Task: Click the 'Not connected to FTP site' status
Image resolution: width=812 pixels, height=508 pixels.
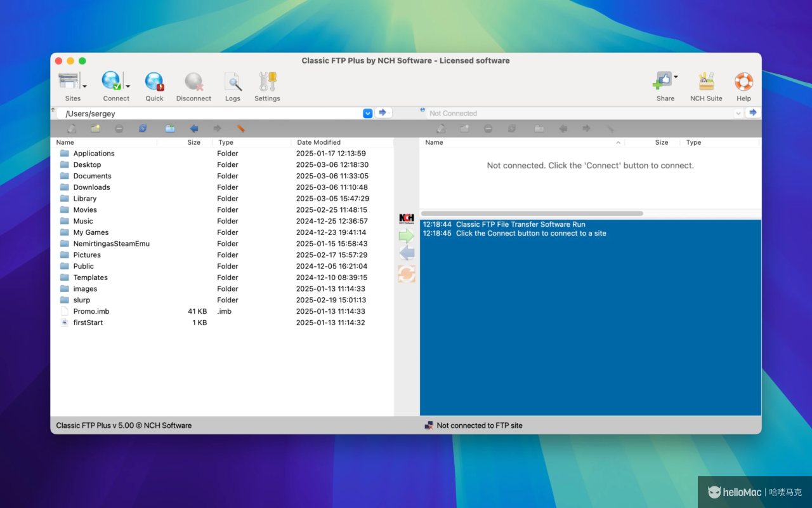Action: tap(480, 425)
